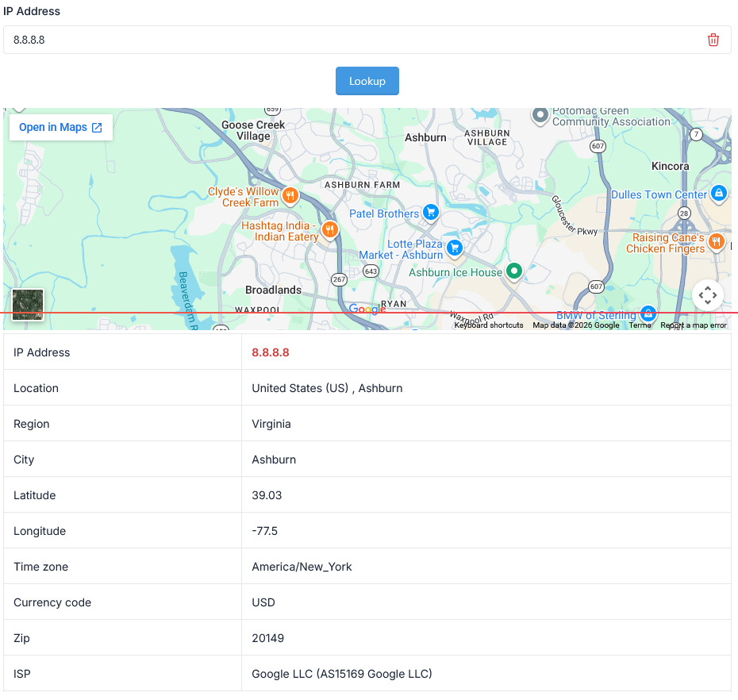738x700 pixels.
Task: Click the 'Currency code' row label
Action: click(52, 602)
